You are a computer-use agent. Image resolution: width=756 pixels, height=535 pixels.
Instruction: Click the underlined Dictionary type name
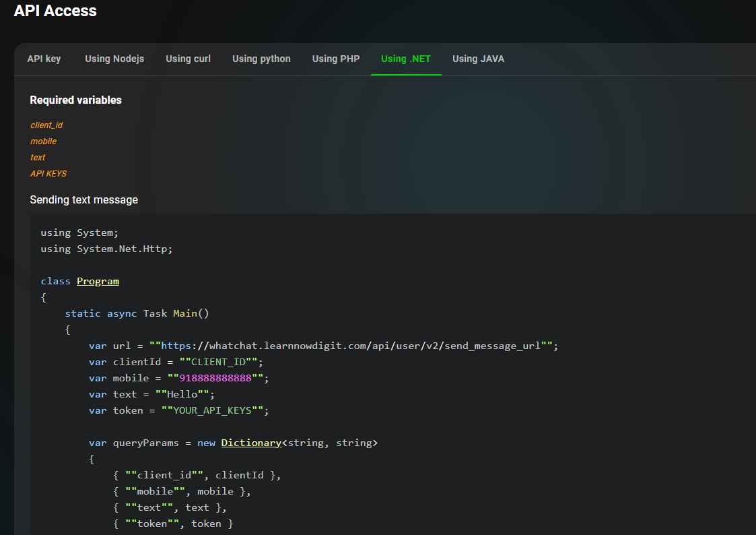tap(251, 443)
